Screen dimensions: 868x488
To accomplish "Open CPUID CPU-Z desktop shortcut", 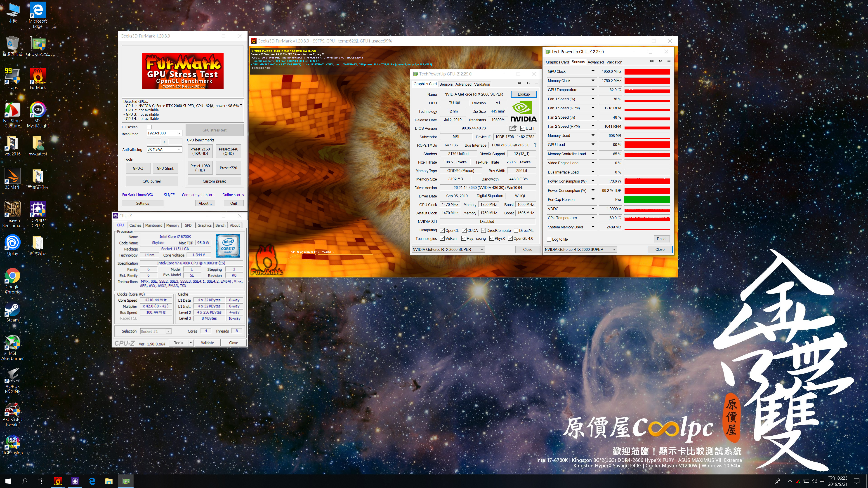I will point(38,214).
